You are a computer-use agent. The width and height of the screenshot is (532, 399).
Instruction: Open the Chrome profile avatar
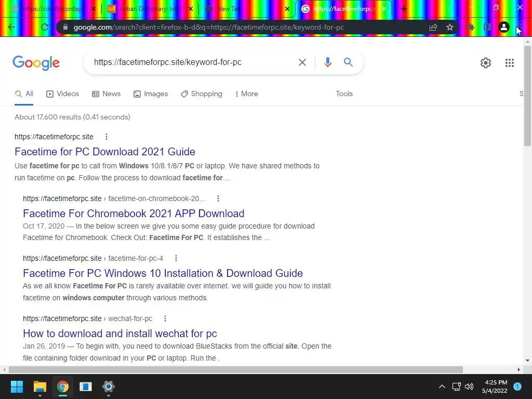coord(504,27)
